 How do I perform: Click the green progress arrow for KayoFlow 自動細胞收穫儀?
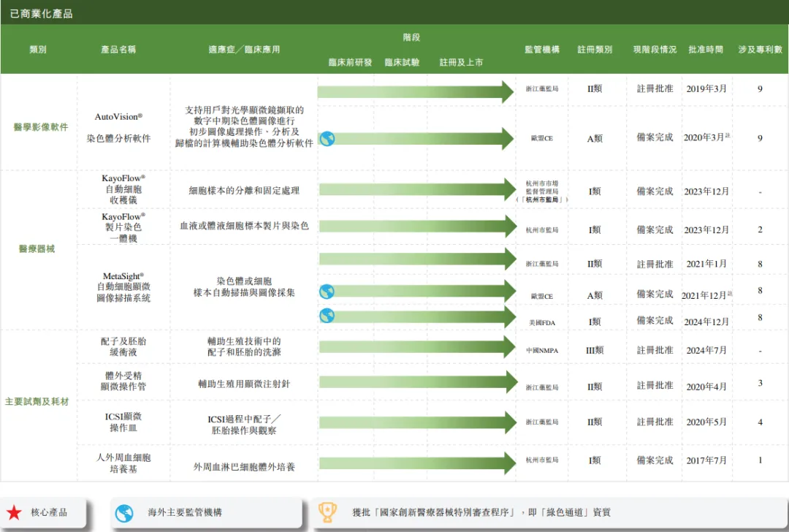[416, 188]
